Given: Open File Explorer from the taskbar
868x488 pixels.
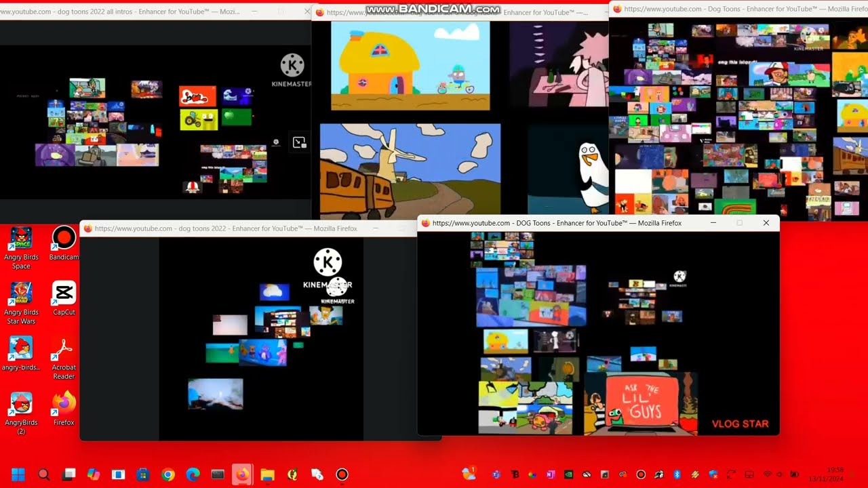Looking at the screenshot, I should (x=267, y=474).
